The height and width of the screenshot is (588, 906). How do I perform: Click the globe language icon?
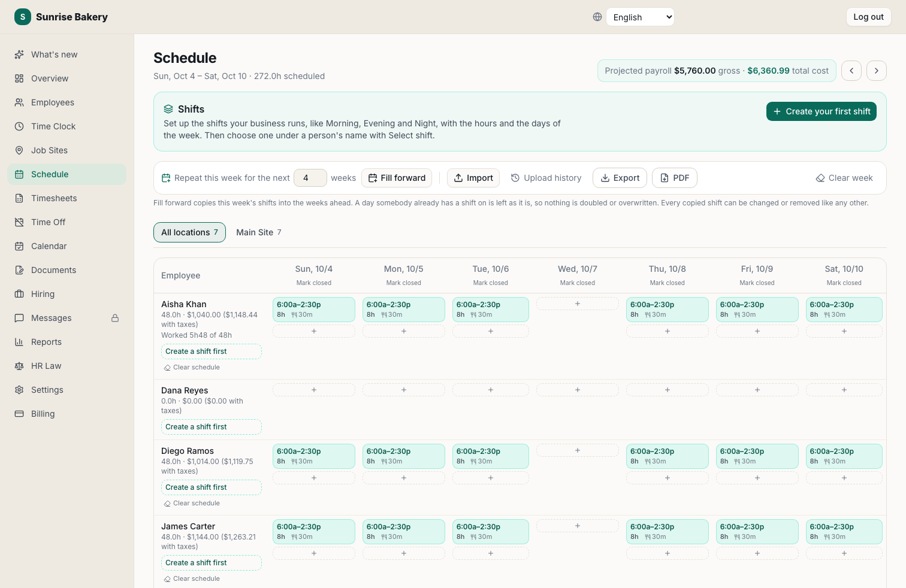(x=597, y=17)
